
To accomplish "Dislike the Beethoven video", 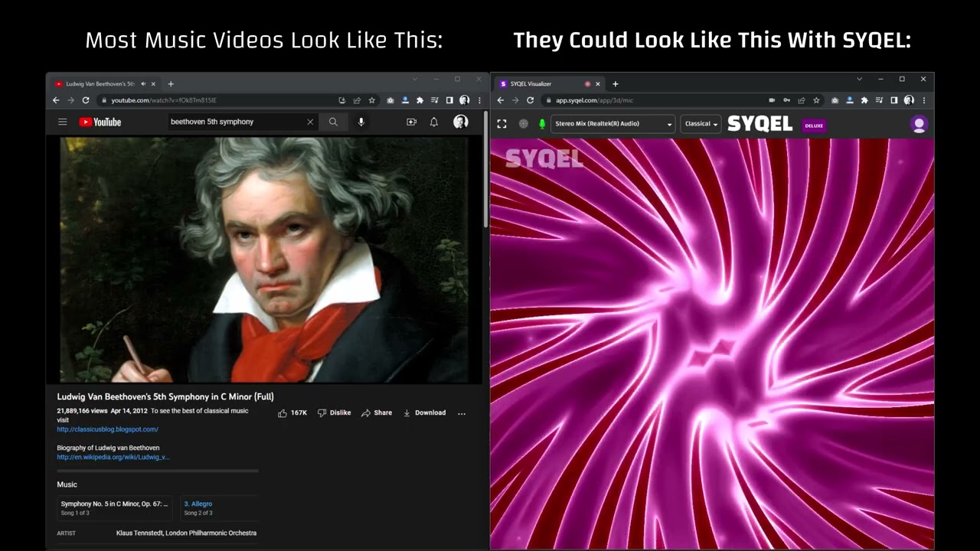I will point(335,412).
